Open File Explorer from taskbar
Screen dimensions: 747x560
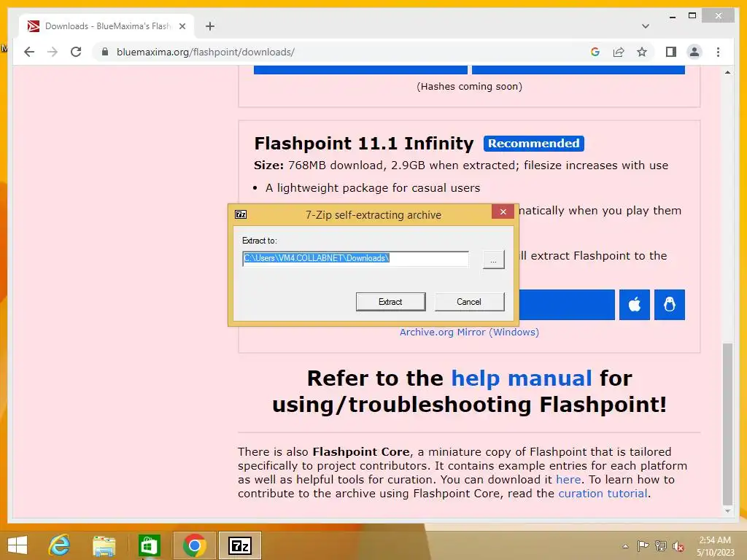point(104,545)
